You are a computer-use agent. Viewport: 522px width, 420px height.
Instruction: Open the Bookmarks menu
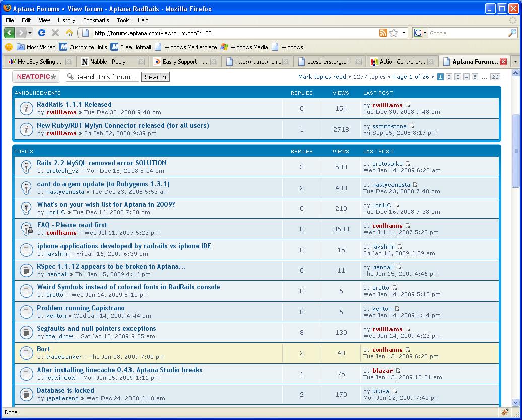(x=96, y=20)
